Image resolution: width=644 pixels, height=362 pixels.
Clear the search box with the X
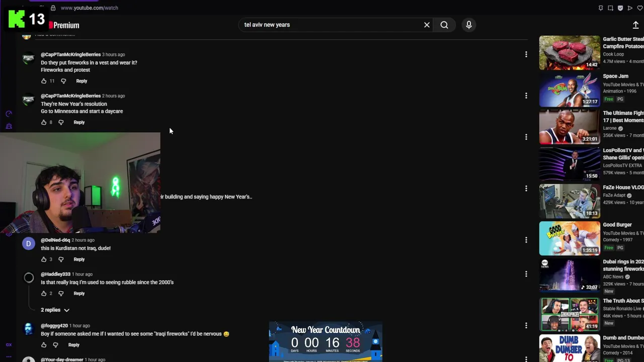click(x=427, y=25)
